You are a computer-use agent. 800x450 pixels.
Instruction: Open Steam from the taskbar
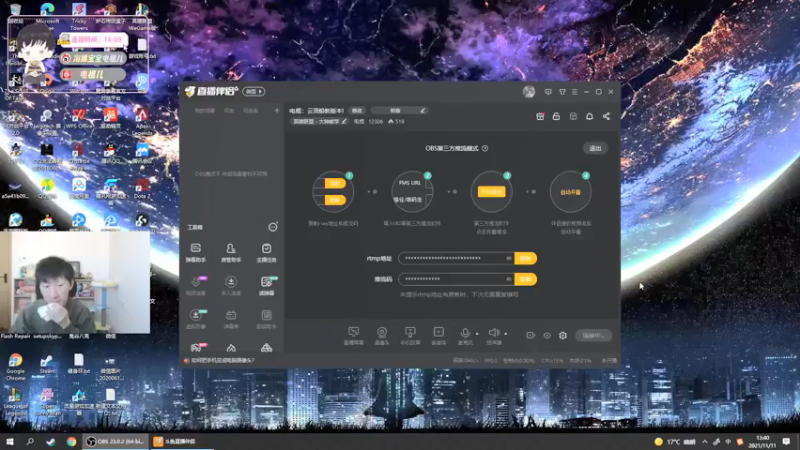51,441
